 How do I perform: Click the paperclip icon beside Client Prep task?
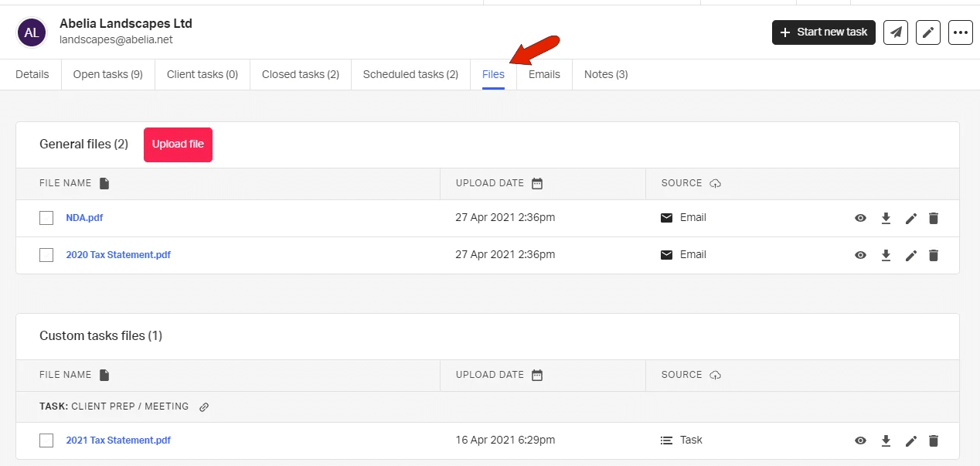tap(203, 406)
